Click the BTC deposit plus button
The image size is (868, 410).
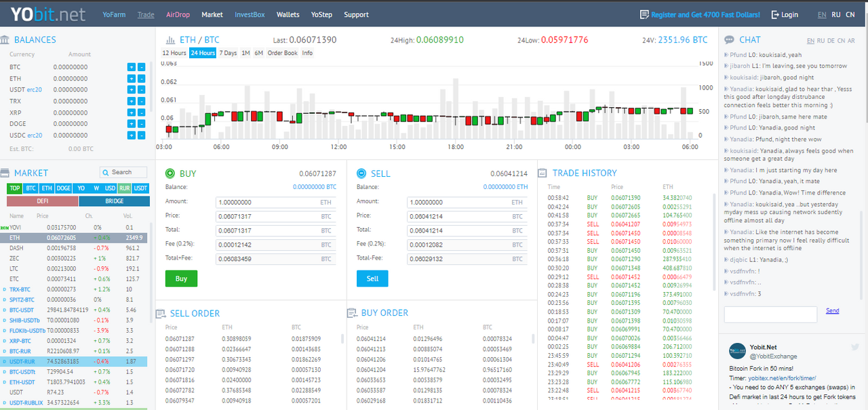pos(131,67)
